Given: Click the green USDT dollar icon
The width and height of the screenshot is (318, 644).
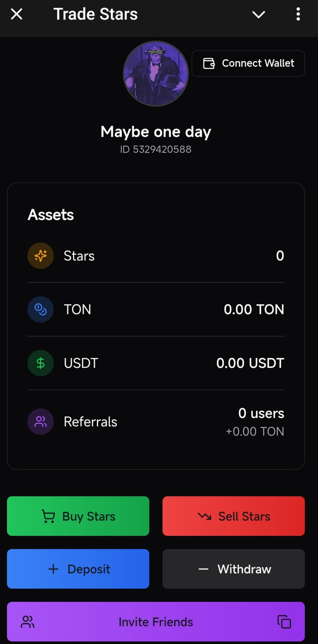Looking at the screenshot, I should [41, 363].
